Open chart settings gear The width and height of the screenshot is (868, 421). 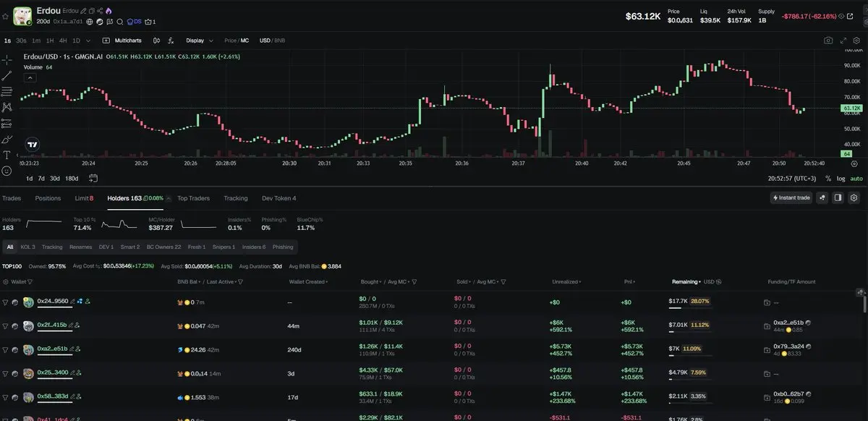(856, 41)
